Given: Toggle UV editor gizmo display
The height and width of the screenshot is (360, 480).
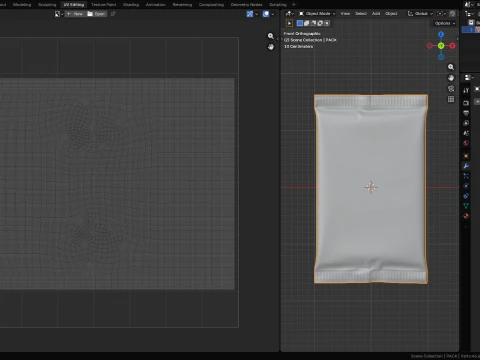Looking at the screenshot, I should tap(250, 14).
